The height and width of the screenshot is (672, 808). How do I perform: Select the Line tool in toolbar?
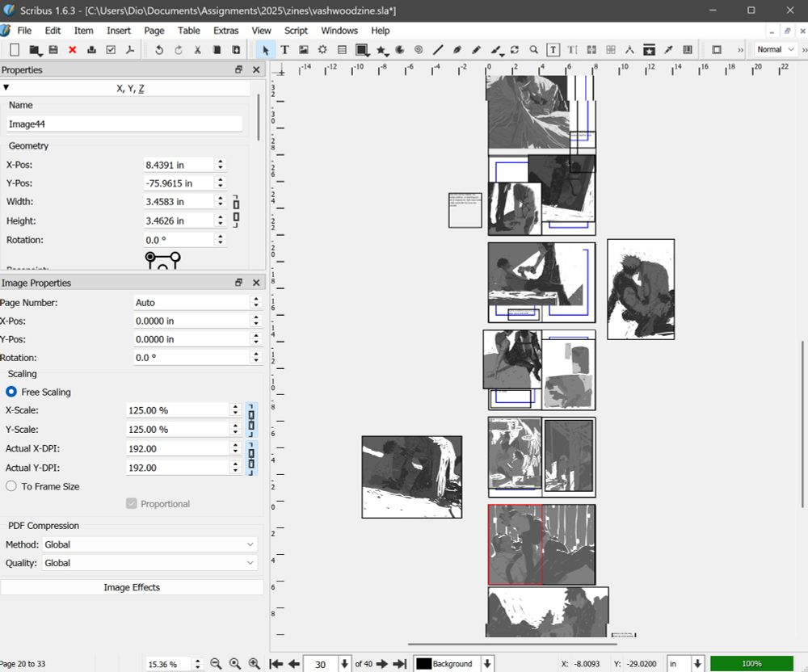438,50
